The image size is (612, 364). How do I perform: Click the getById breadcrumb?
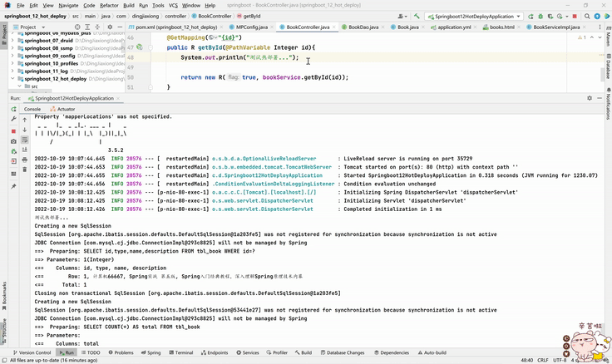point(249,16)
